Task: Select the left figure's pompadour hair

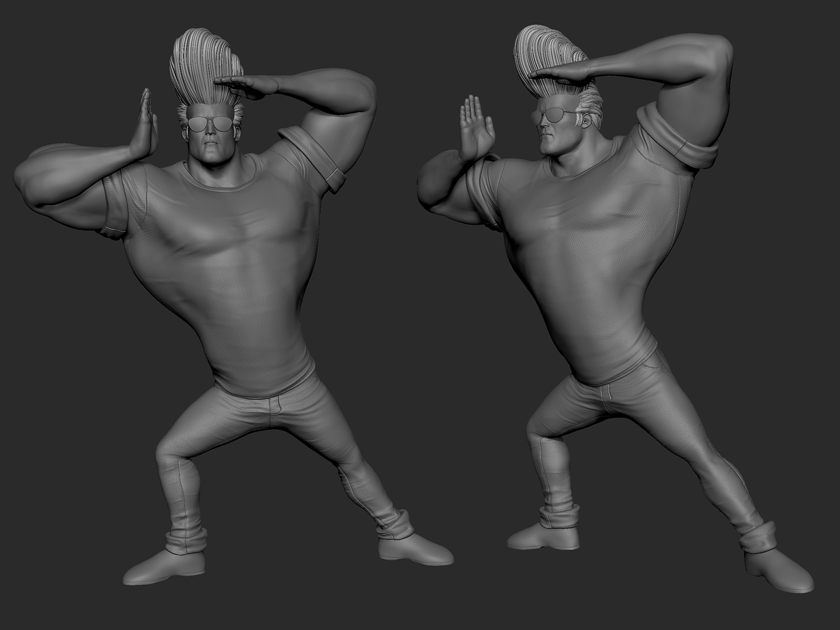Action: (x=205, y=69)
